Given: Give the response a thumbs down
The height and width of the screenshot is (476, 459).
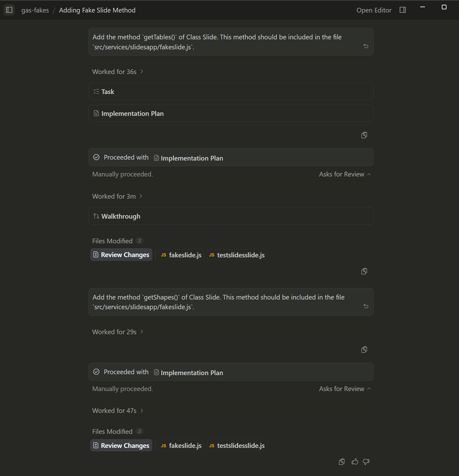Looking at the screenshot, I should point(366,462).
